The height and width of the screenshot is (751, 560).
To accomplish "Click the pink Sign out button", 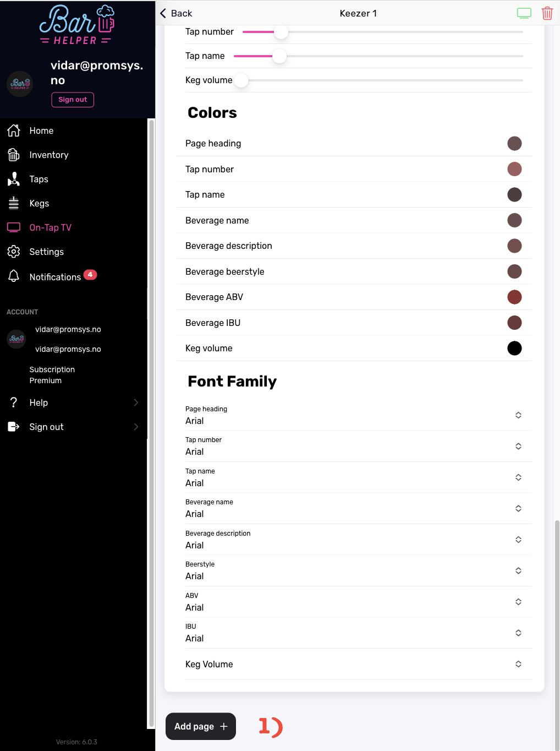I will coord(73,100).
